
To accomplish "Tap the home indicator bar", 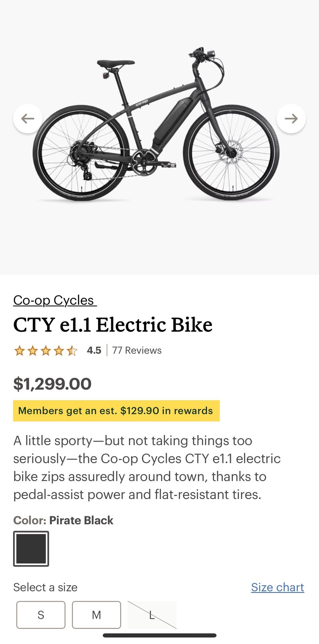I will [x=159, y=635].
